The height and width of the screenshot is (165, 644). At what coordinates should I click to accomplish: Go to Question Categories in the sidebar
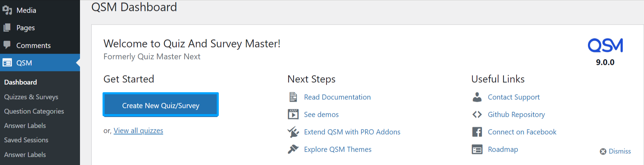(34, 111)
